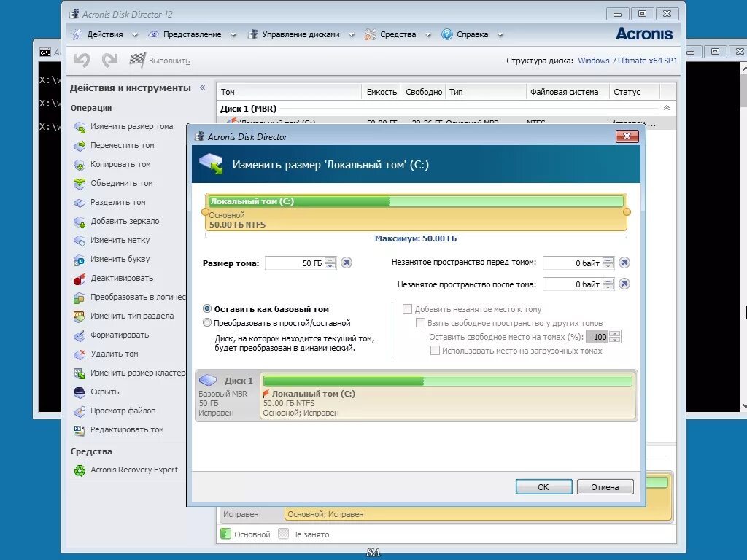Open dropdown arrow next to Представление menu
This screenshot has height=560, width=747.
point(233,35)
